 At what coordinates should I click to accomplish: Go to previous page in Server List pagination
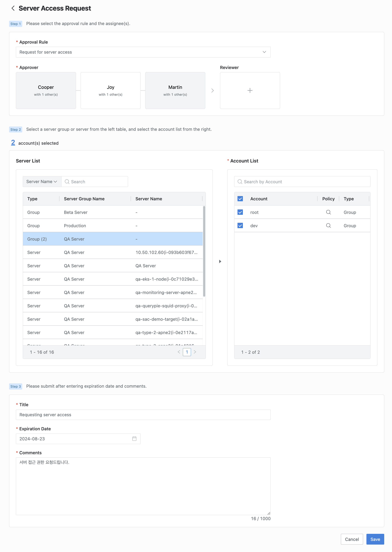point(179,352)
